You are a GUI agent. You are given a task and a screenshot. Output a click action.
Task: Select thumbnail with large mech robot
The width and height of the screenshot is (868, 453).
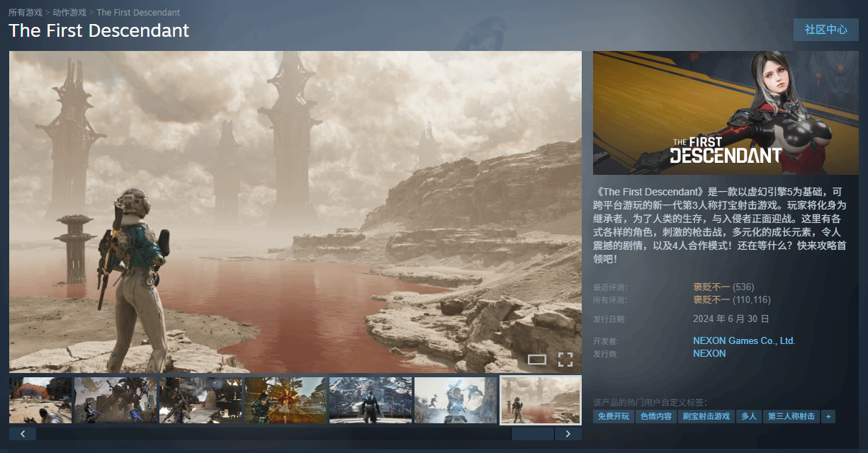tap(115, 400)
